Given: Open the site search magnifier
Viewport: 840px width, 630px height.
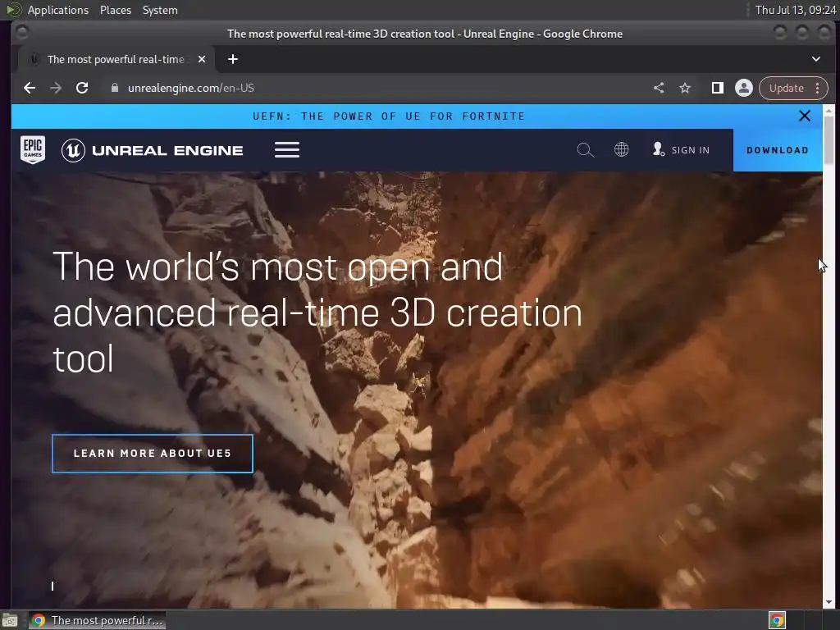Looking at the screenshot, I should tap(585, 150).
